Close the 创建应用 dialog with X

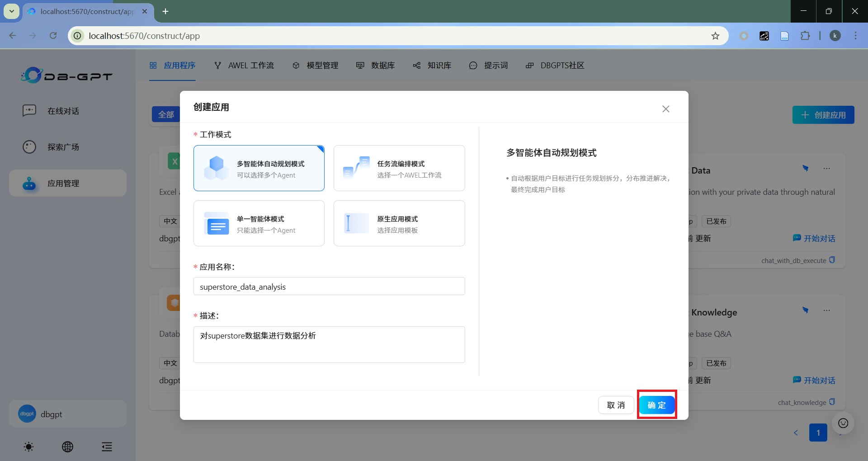665,109
